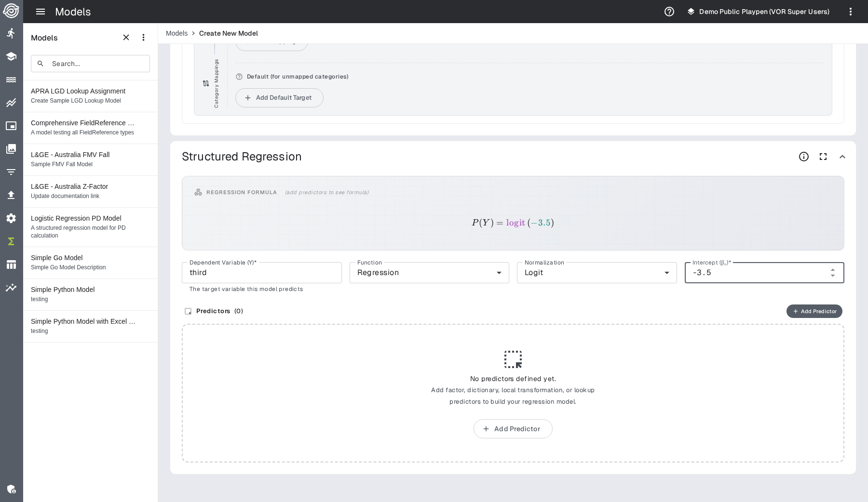This screenshot has width=868, height=502.
Task: Close the Models side panel
Action: tap(126, 38)
